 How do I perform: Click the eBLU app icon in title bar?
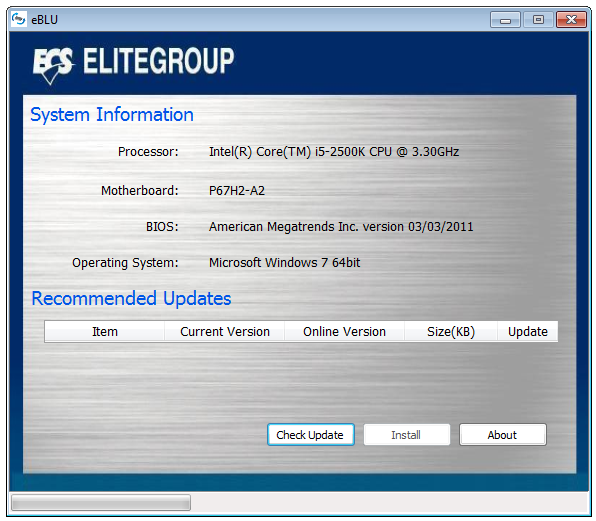[18, 19]
